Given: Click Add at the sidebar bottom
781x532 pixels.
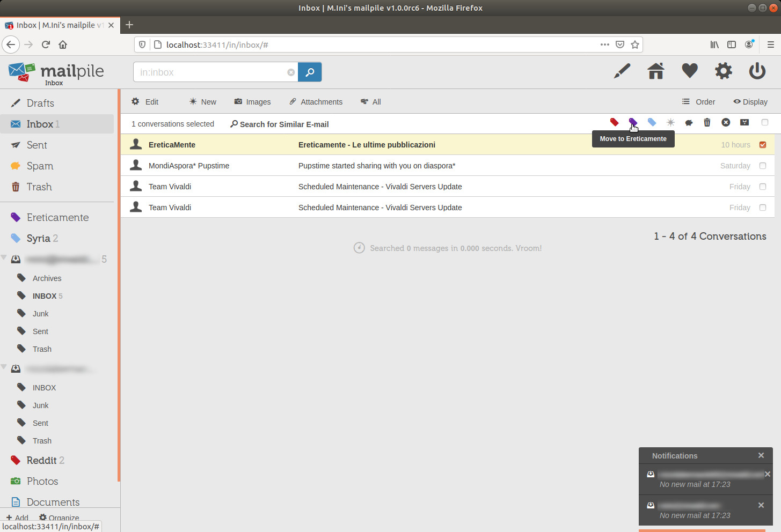Looking at the screenshot, I should 17,518.
